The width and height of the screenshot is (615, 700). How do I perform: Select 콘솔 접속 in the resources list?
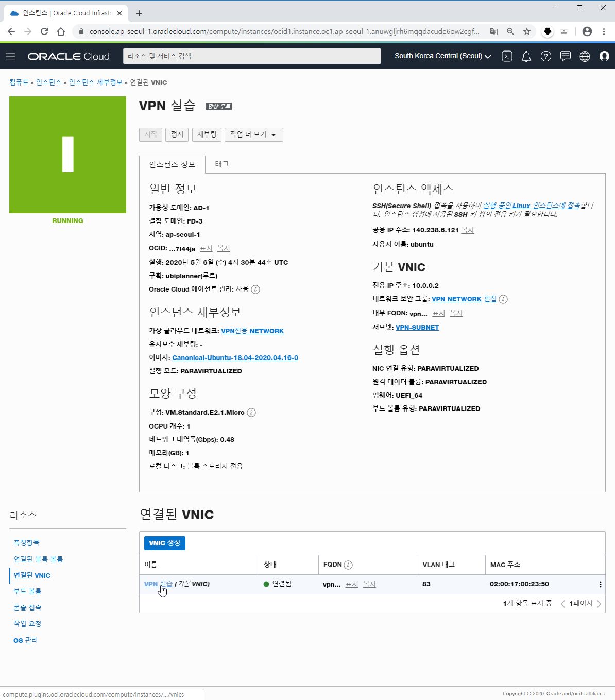click(27, 608)
